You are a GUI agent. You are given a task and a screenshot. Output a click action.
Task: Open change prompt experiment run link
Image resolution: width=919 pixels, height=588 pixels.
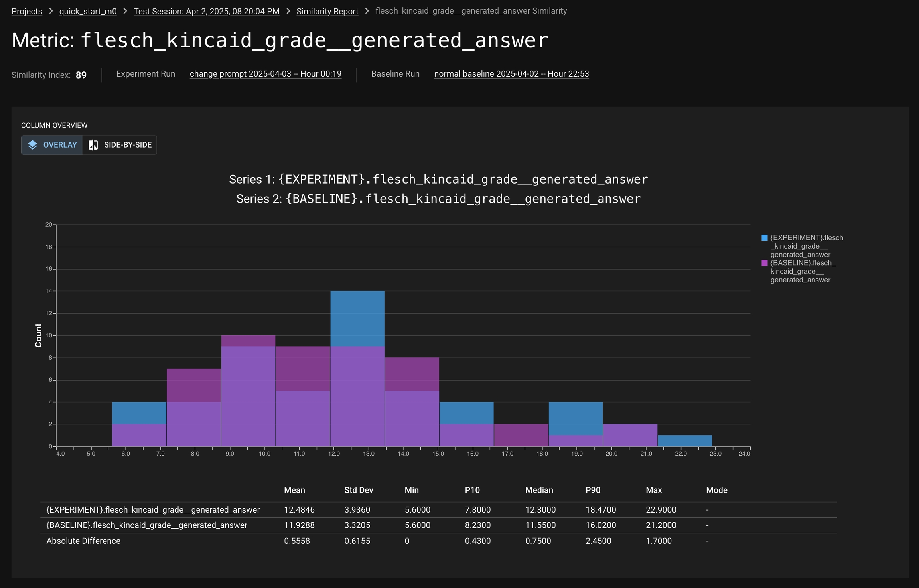coord(266,74)
